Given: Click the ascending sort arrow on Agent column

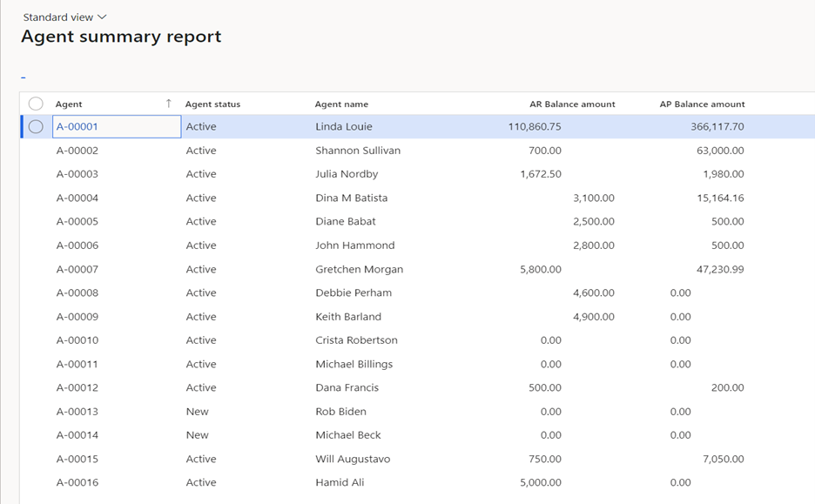Looking at the screenshot, I should click(x=169, y=103).
